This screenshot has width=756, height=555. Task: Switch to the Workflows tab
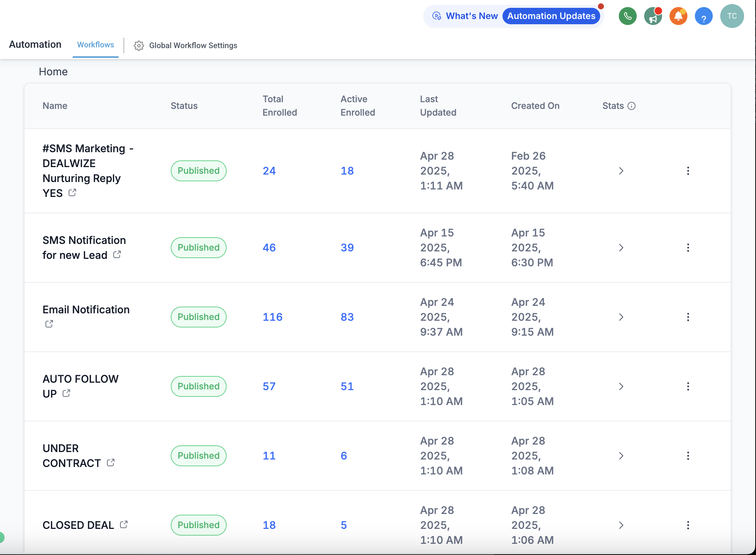pyautogui.click(x=95, y=45)
